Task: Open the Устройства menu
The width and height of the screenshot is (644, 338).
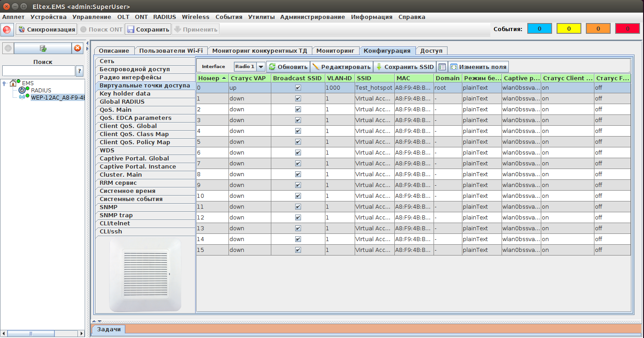Action: tap(48, 17)
